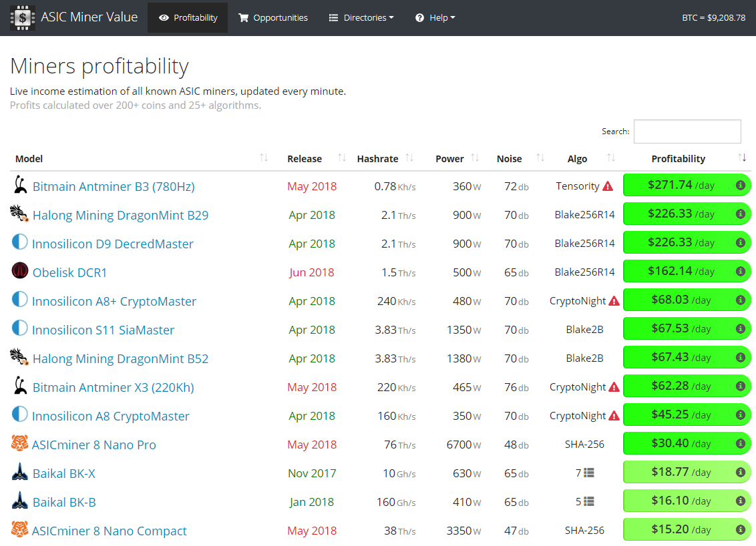Open Innosilicon A8 CryptoMaster link
This screenshot has width=756, height=546.
click(x=110, y=416)
